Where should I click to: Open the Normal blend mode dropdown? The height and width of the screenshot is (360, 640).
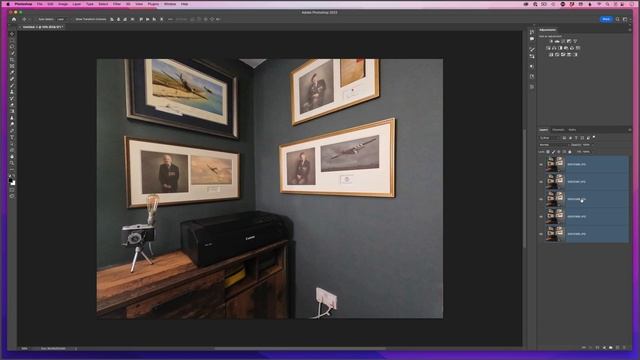click(x=553, y=144)
